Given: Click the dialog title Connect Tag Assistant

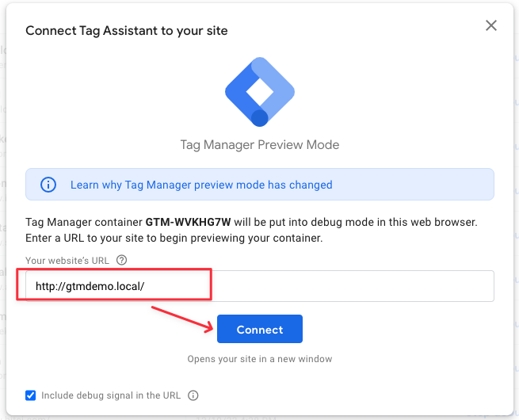Looking at the screenshot, I should tap(127, 31).
